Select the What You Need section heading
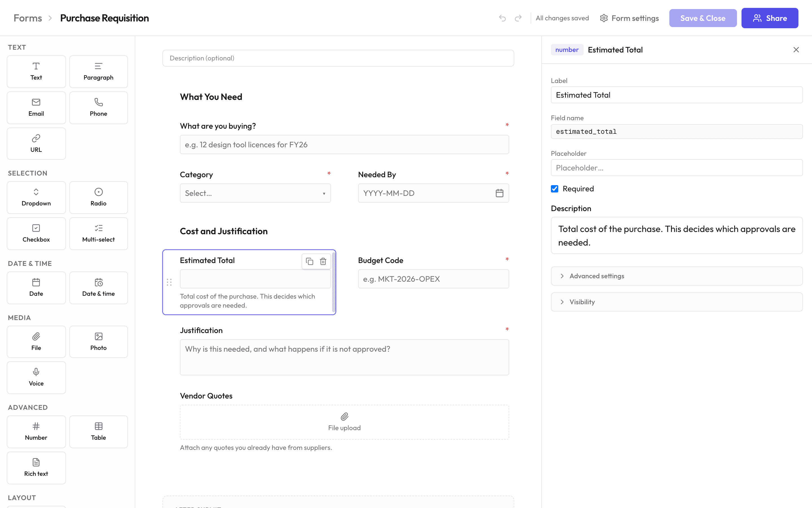Screen dimensions: 812x508 [211, 97]
